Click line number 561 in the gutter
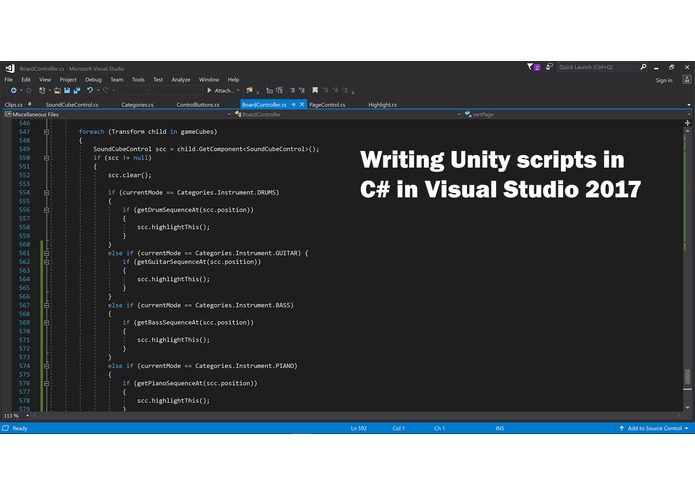Screen dimensions: 695x494 (25, 253)
